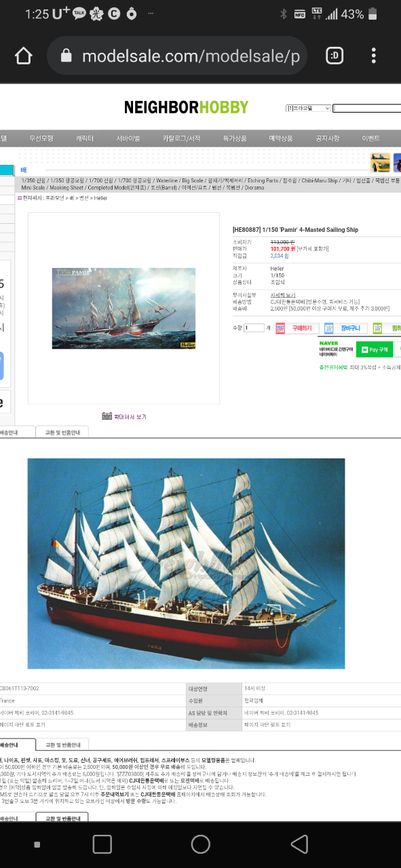Click the 구매하기 buy button
Image resolution: width=401 pixels, height=868 pixels.
pos(297,328)
